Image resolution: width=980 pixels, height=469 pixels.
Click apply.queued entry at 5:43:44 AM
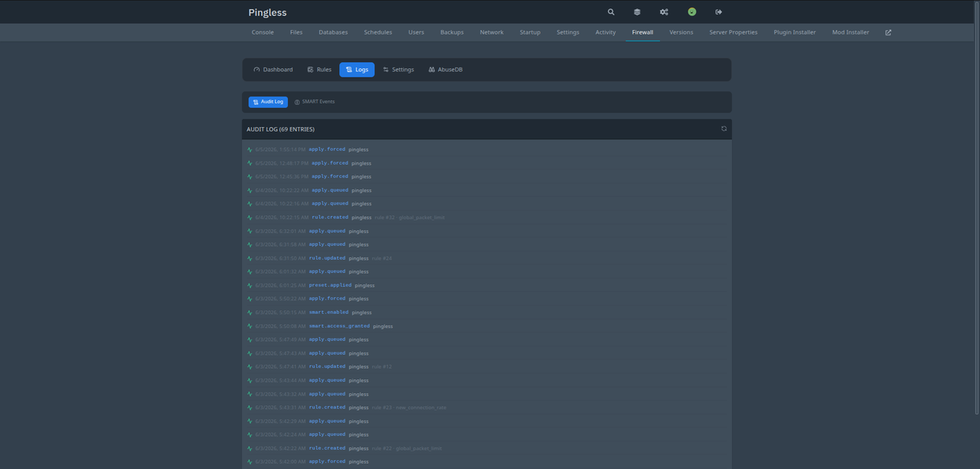pyautogui.click(x=327, y=380)
